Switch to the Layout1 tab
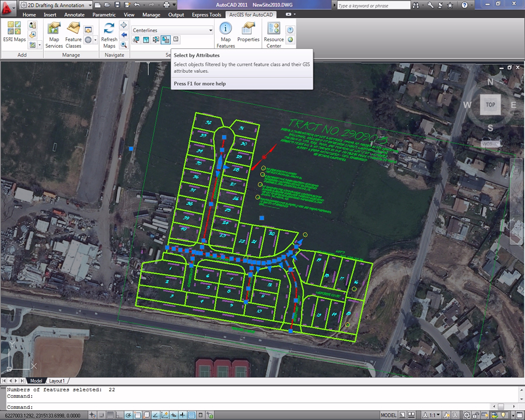 pyautogui.click(x=57, y=381)
